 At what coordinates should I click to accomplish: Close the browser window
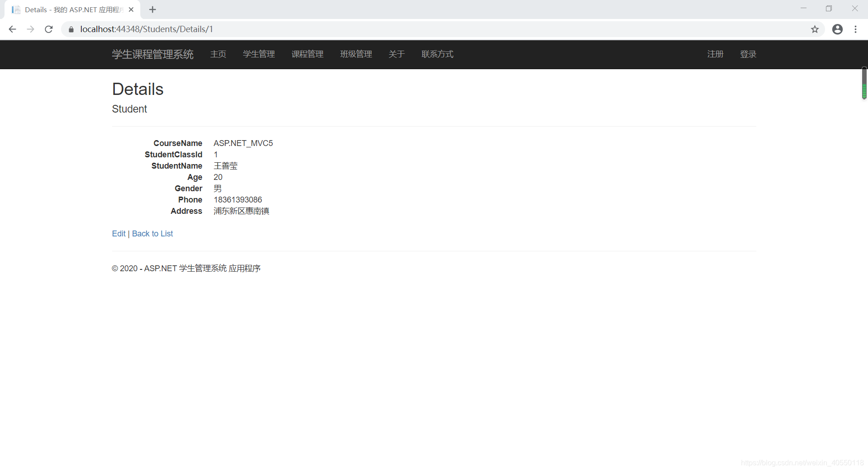[x=854, y=9]
